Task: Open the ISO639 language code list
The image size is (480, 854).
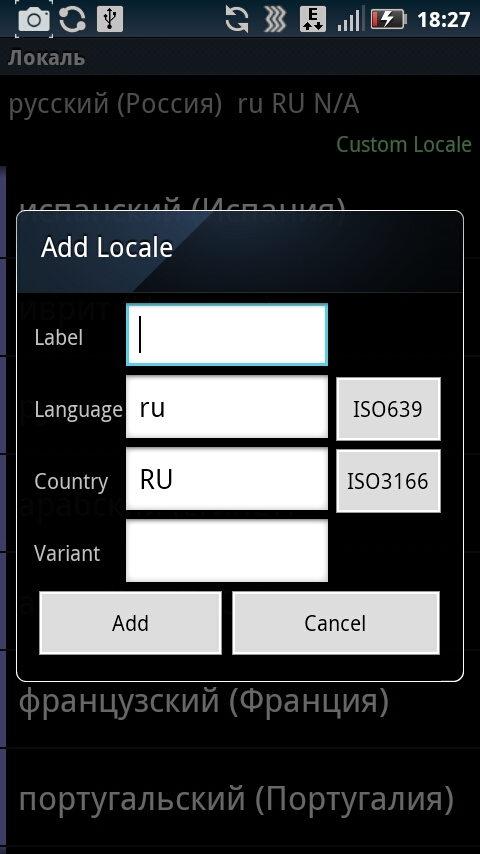Action: pyautogui.click(x=388, y=408)
